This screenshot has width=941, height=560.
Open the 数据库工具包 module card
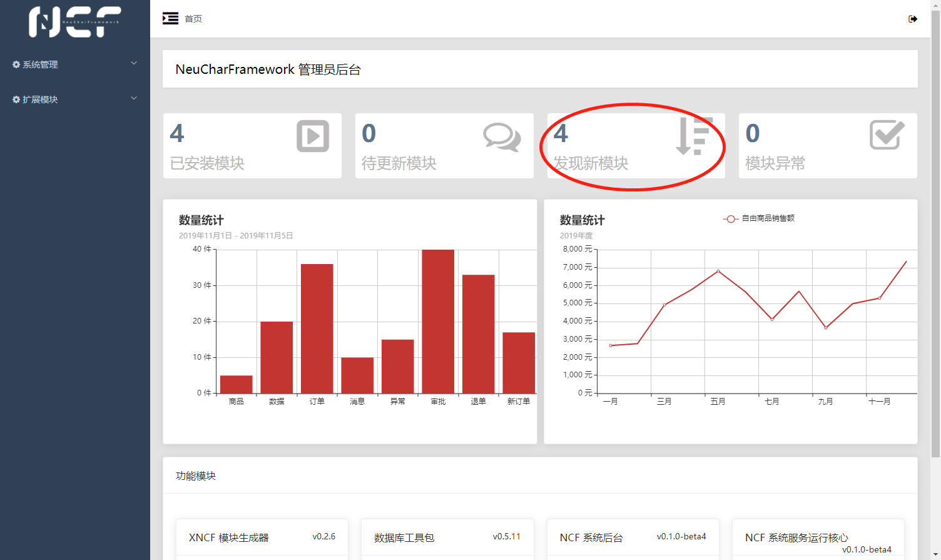pyautogui.click(x=447, y=539)
